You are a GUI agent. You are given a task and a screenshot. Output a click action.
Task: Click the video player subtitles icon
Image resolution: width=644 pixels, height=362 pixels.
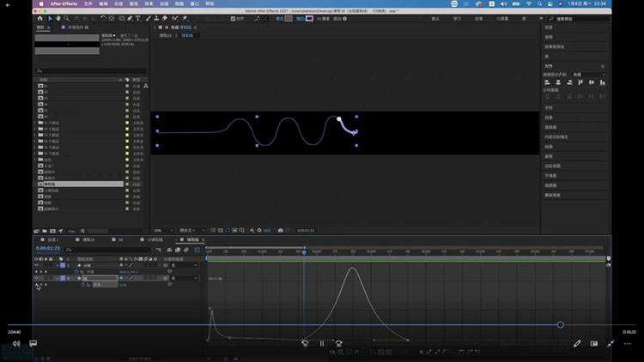coord(33,344)
